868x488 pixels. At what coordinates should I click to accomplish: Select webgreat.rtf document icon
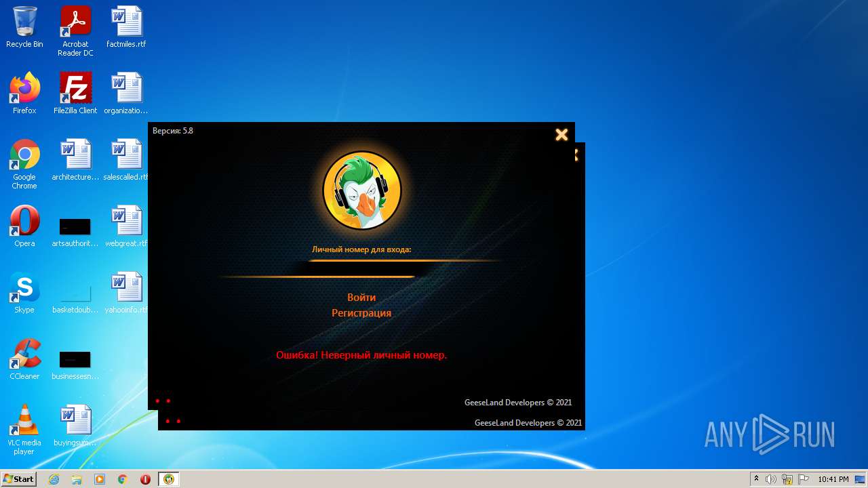(126, 226)
